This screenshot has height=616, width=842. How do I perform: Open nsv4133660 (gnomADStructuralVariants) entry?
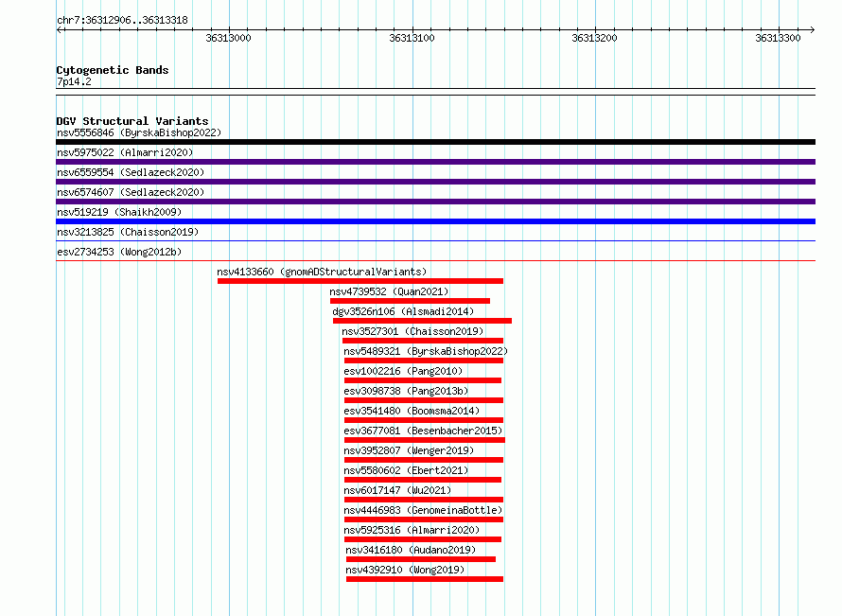coord(323,272)
